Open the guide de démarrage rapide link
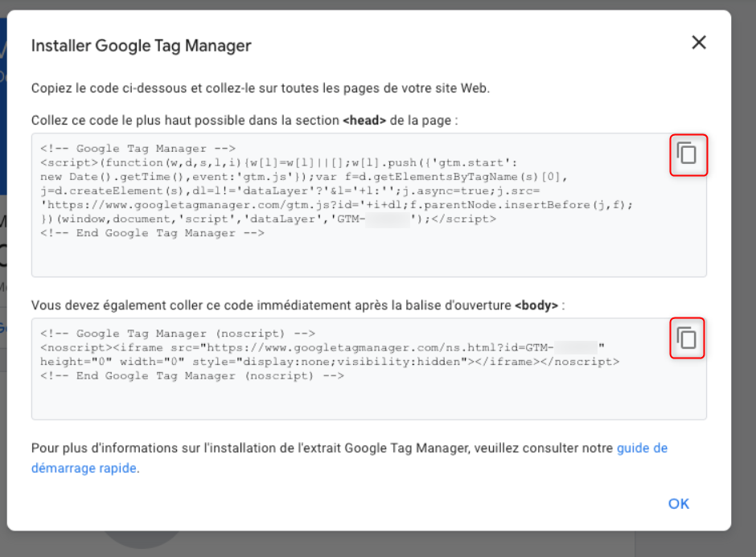 [642, 448]
